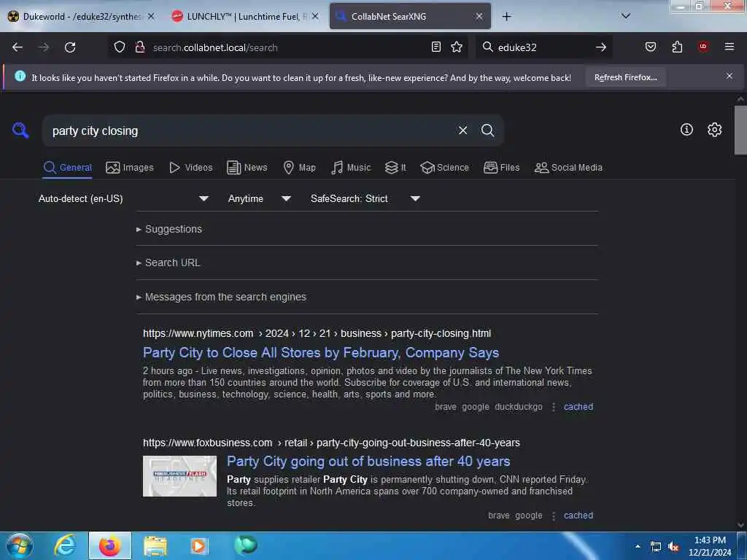Open the Extensions puzzle icon
Viewport: 747px width, 560px height.
(677, 47)
